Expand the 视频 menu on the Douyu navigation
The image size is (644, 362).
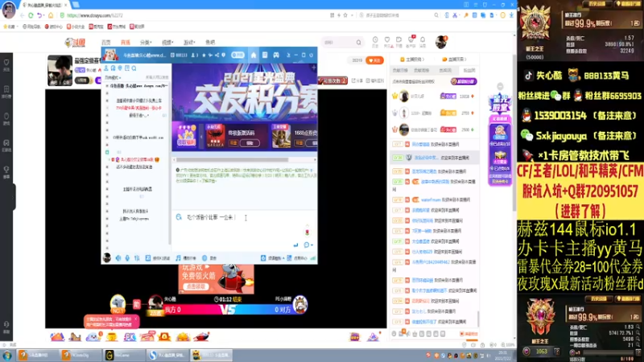(x=167, y=43)
